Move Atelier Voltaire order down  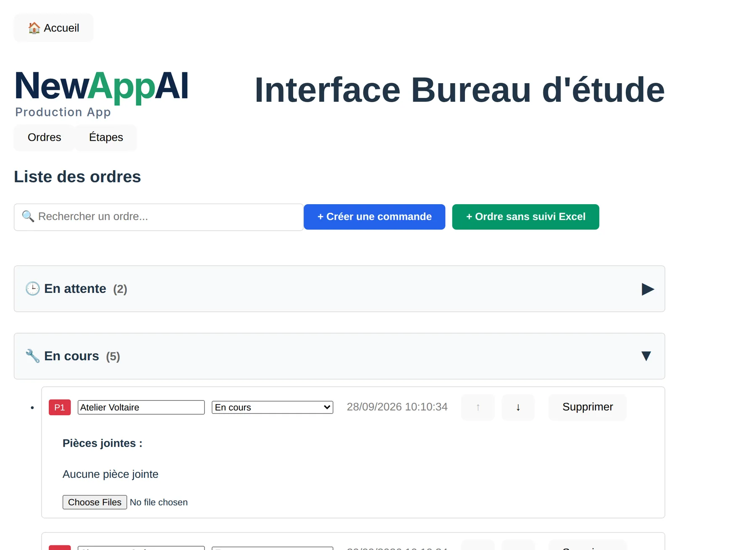[518, 407]
